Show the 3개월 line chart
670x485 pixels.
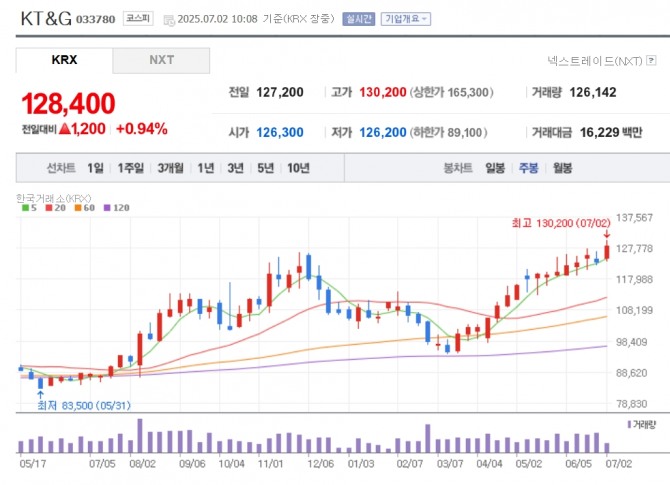[170, 168]
